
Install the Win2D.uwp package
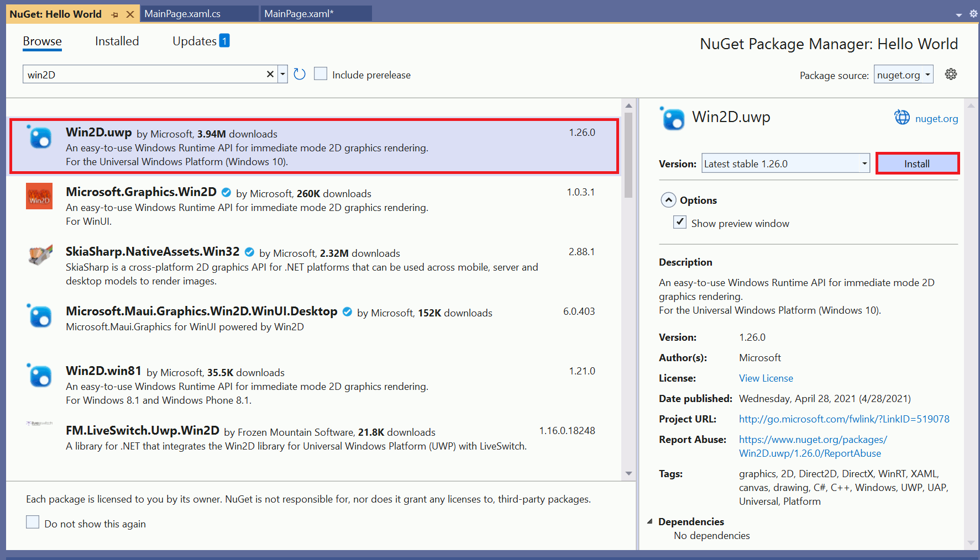[x=917, y=163]
